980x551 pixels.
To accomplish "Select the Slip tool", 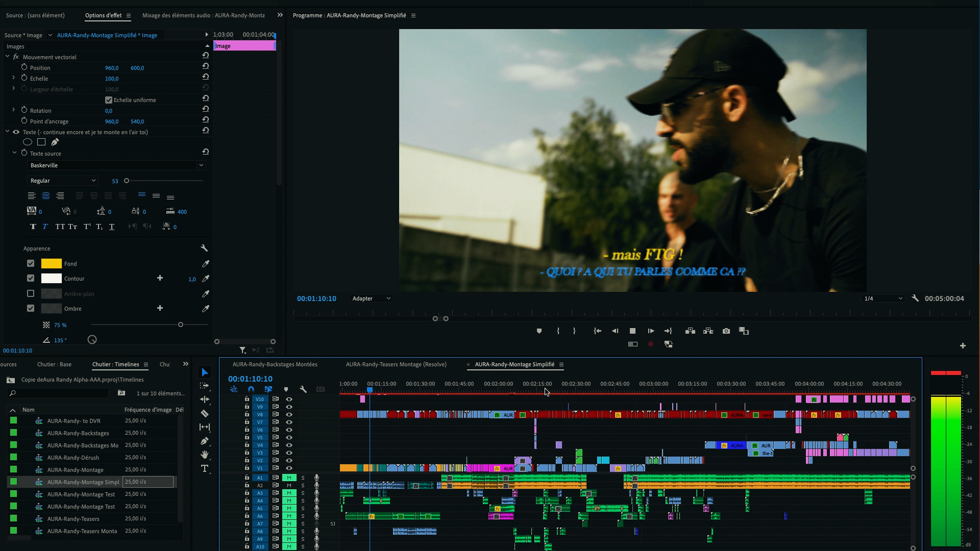I will (x=205, y=427).
